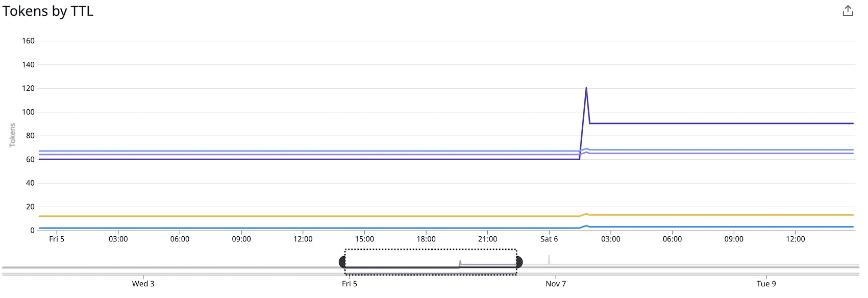Click the lowest blue line near zero
Screen dimensions: 868x298
[x=306, y=228]
